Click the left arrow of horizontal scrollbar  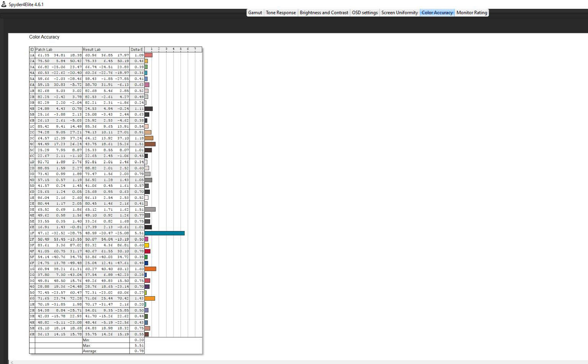tap(12, 362)
